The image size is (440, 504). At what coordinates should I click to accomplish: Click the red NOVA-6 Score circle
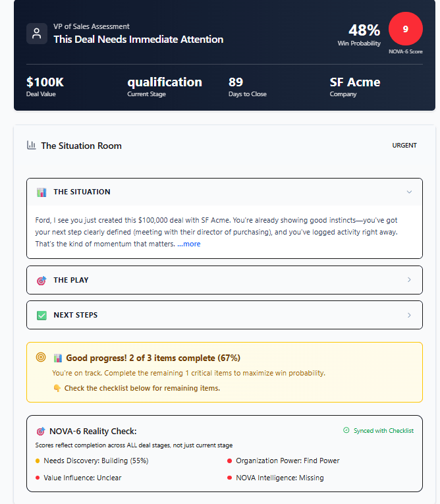405,29
